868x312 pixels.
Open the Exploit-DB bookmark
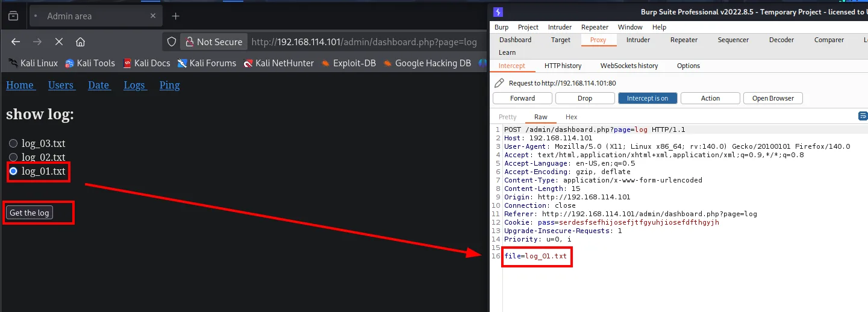point(349,63)
